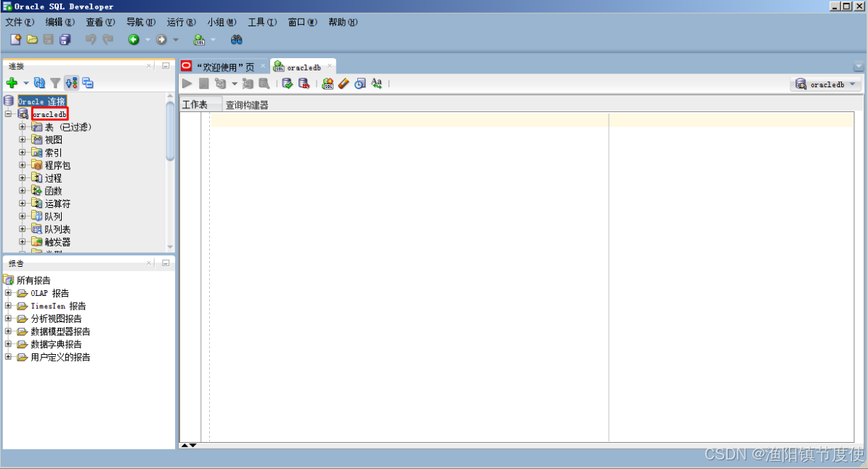
Task: Rollback with red arrow database icon
Action: click(x=304, y=83)
